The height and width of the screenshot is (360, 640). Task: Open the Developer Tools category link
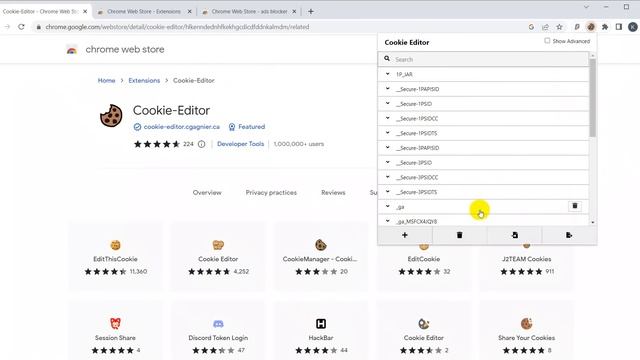[x=240, y=144]
